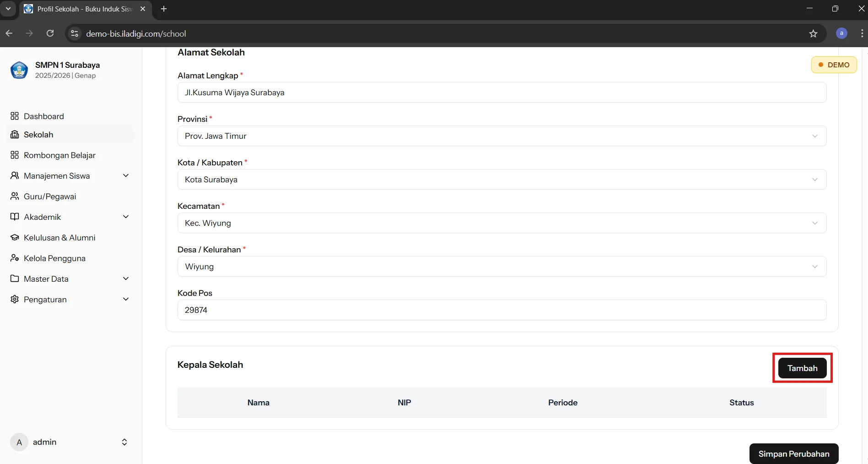Click the browser forward arrow
This screenshot has height=464, width=868.
pyautogui.click(x=29, y=33)
